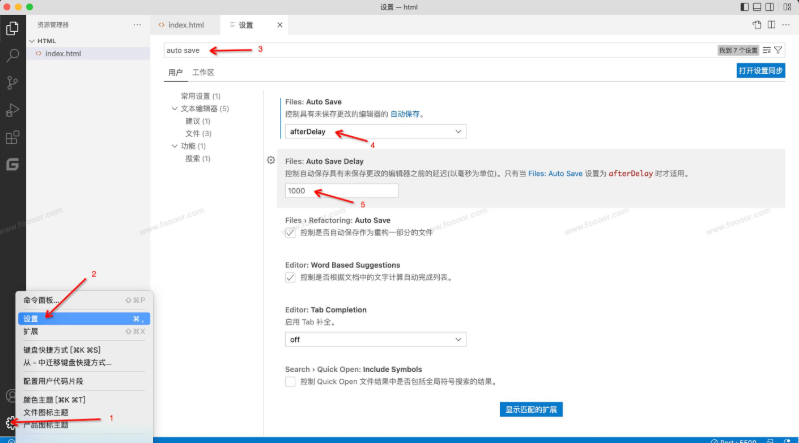Open the Source Control view
Viewport: 799px width, 443px height.
[13, 83]
